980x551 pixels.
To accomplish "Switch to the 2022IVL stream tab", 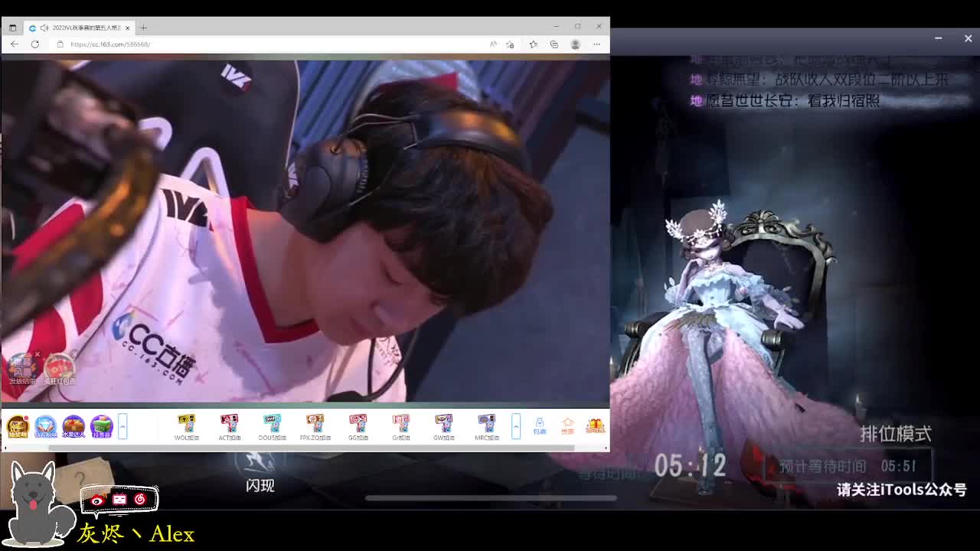I will point(80,28).
